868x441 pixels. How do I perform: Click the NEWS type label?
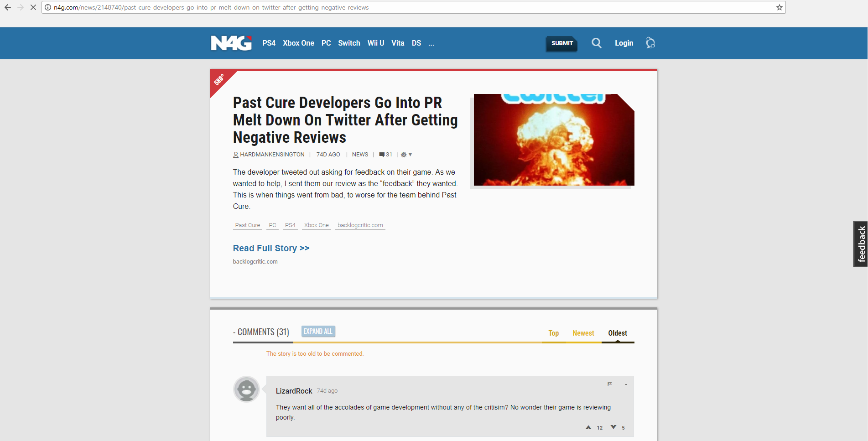coord(360,155)
